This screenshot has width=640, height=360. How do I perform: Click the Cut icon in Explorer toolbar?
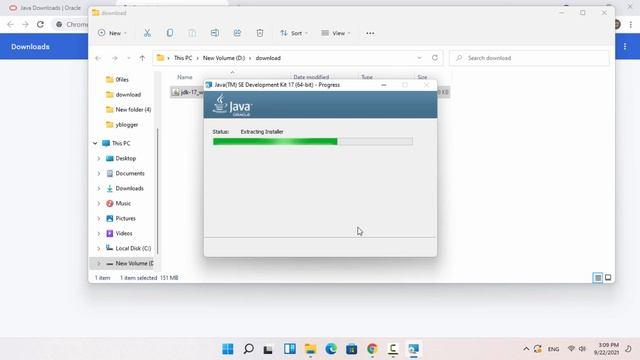pyautogui.click(x=147, y=33)
